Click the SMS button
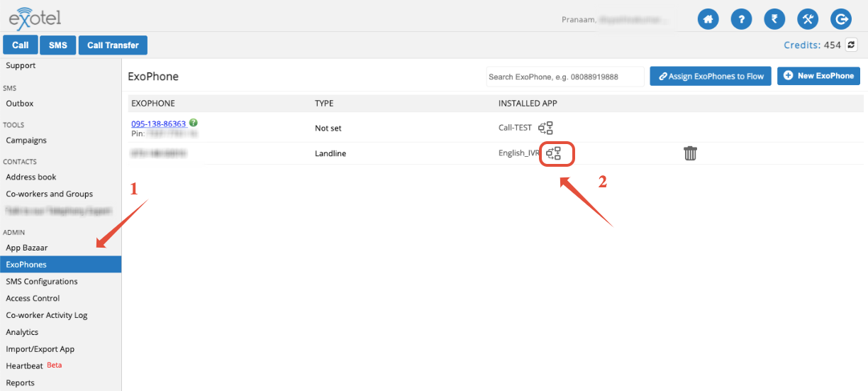Screen dimensions: 868x391 57,45
